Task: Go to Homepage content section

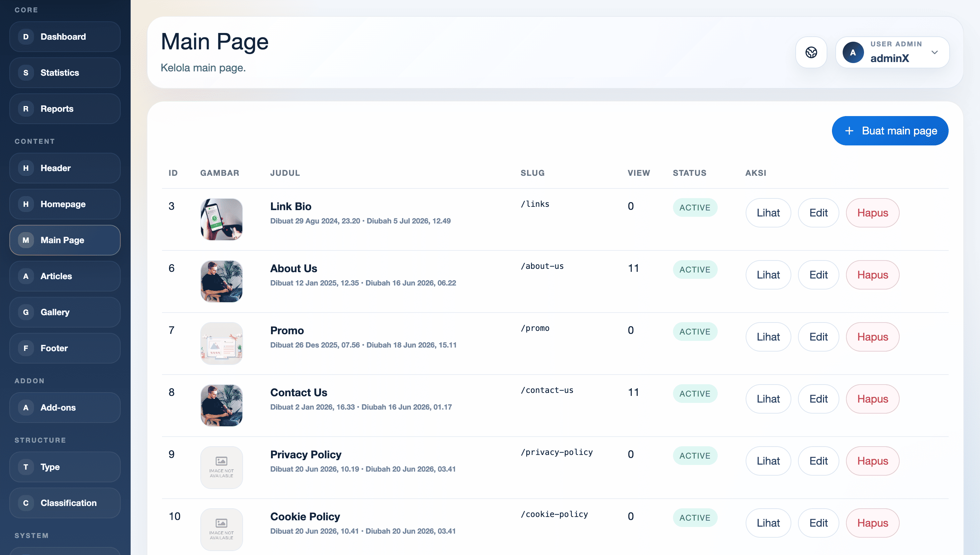Action: tap(65, 204)
